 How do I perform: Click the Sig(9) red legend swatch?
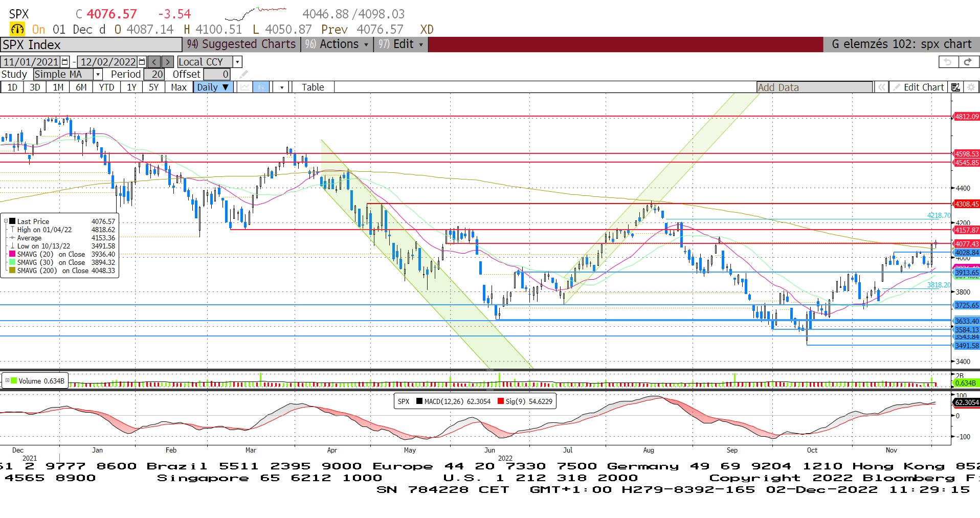[501, 401]
